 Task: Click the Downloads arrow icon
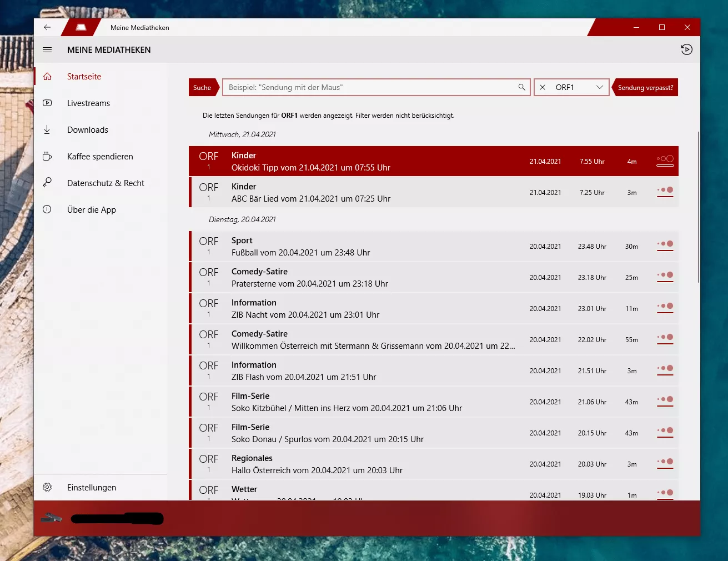[47, 130]
